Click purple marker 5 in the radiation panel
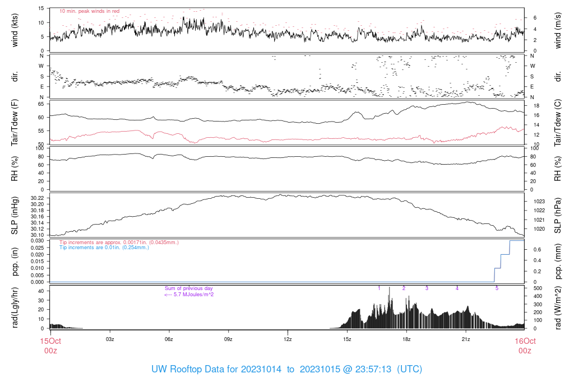The image size is (574, 392). (x=497, y=288)
